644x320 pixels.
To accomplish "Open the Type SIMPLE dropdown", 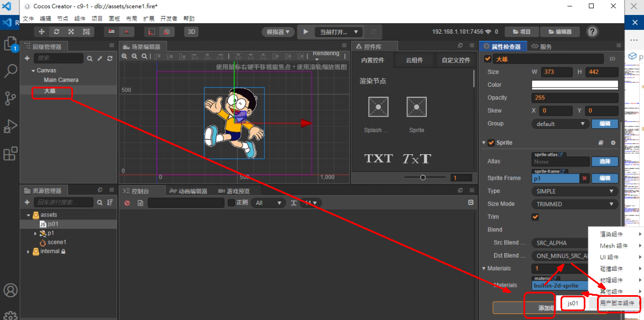I will (575, 191).
